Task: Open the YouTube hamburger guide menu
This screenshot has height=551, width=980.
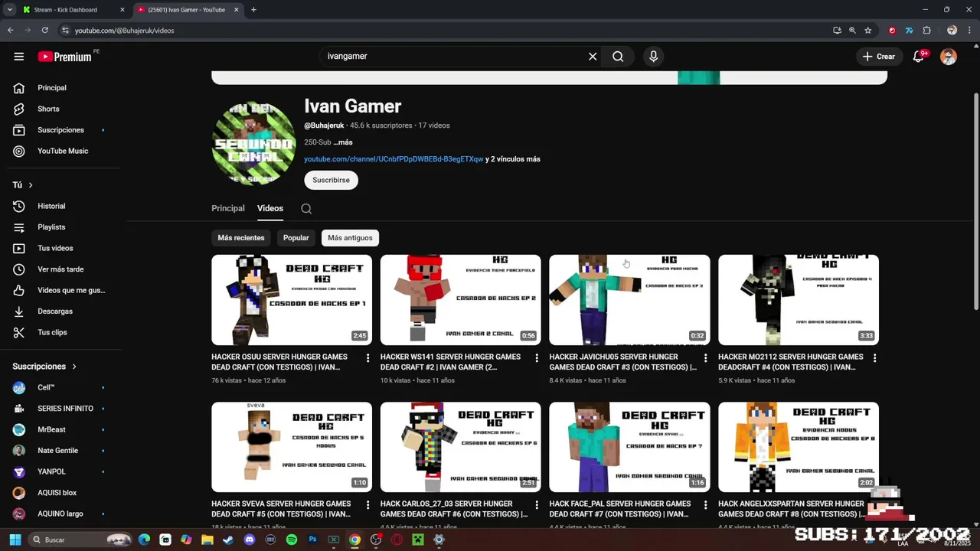Action: pos(19,57)
